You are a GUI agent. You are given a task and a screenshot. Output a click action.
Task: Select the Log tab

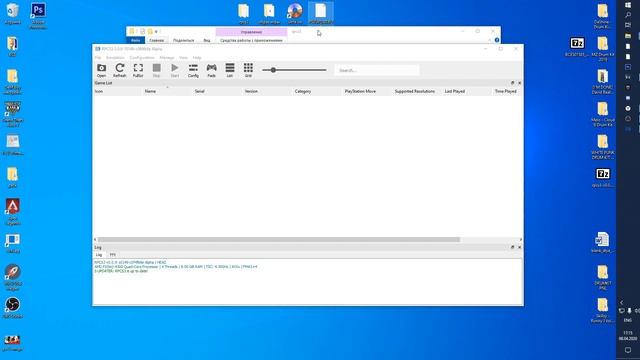(x=99, y=255)
